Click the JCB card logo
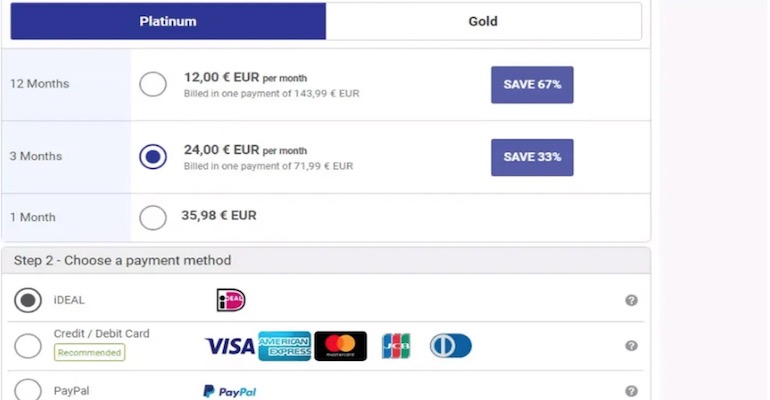 pyautogui.click(x=396, y=346)
